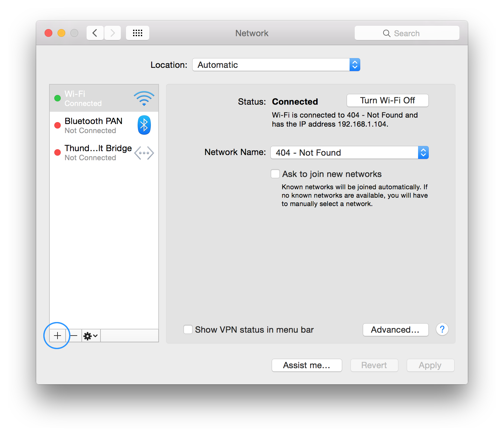This screenshot has height=436, width=504.
Task: Click the Wi-Fi signal icon in the sidebar
Action: pos(144,98)
